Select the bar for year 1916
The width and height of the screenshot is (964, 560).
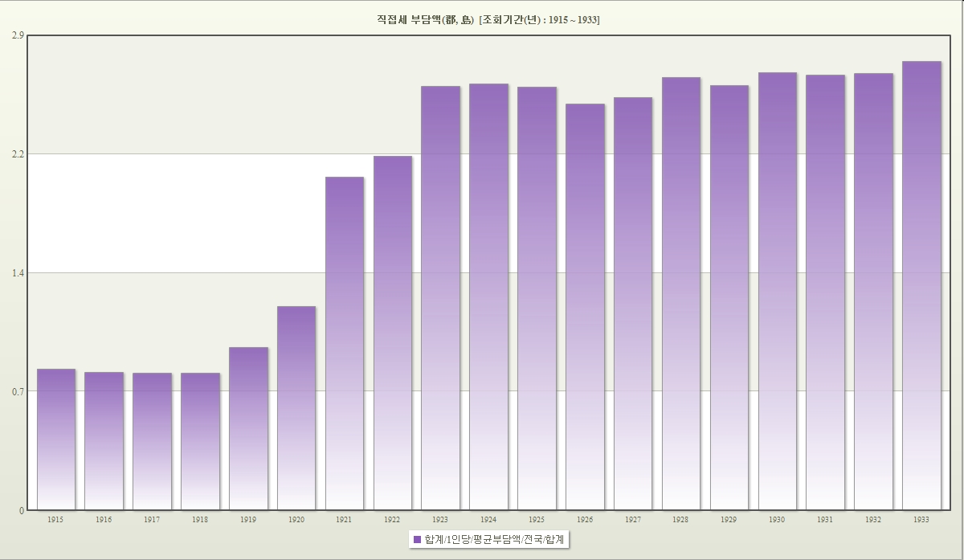[x=104, y=440]
